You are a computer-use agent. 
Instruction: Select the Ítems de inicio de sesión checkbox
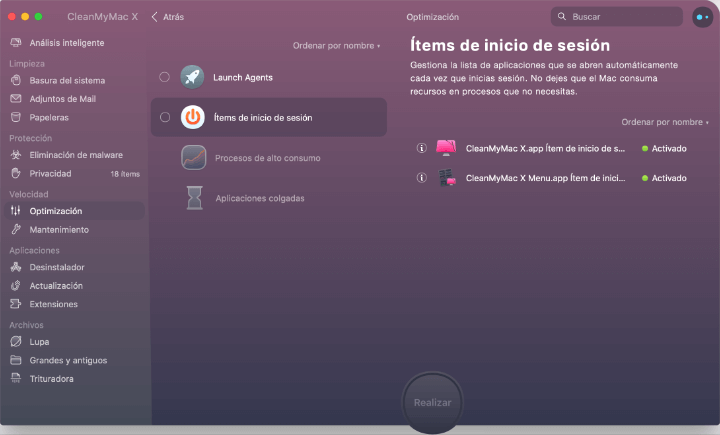click(165, 117)
